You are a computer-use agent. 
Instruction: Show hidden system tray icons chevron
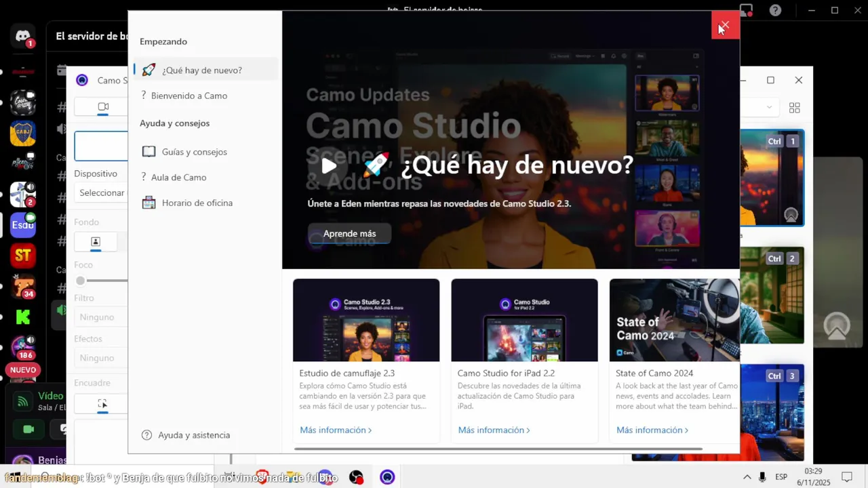pyautogui.click(x=747, y=477)
